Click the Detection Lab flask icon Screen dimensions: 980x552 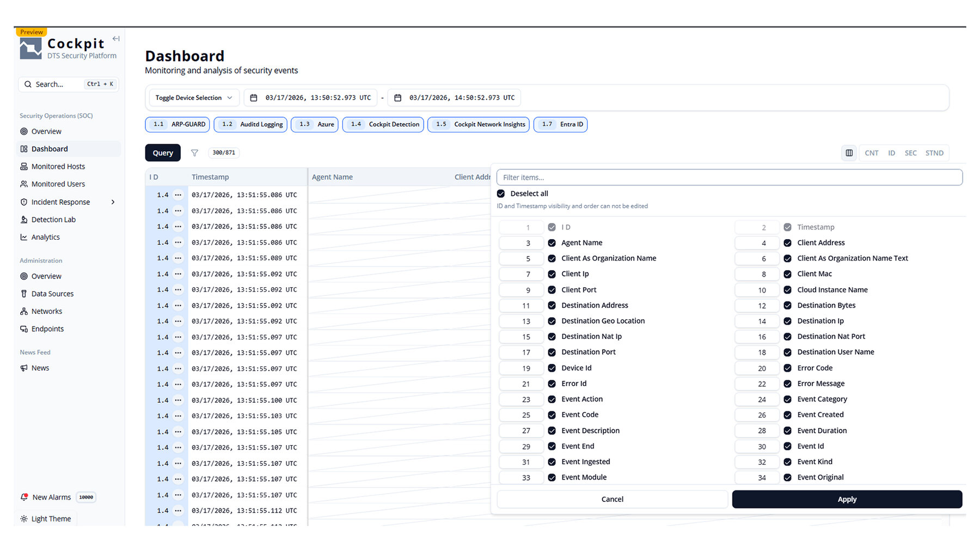[x=24, y=220]
